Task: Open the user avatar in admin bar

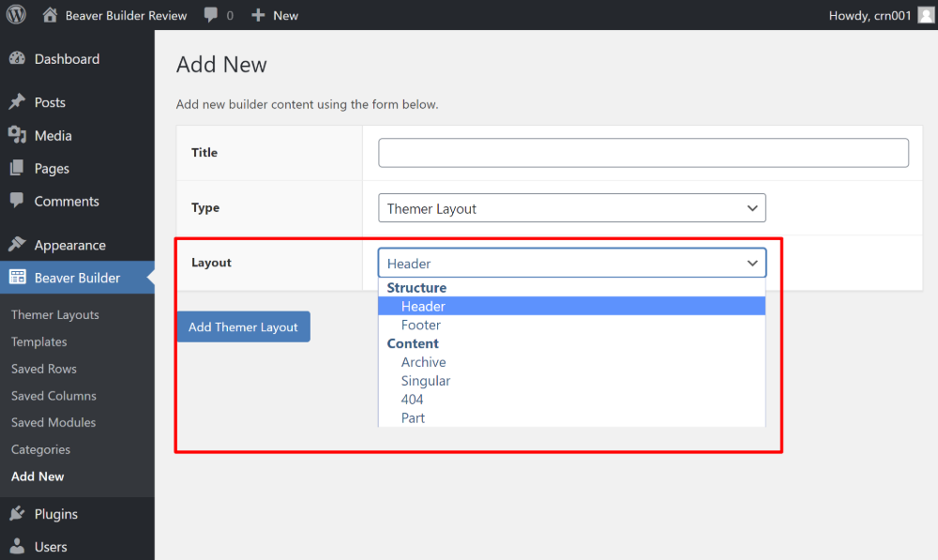Action: [926, 15]
